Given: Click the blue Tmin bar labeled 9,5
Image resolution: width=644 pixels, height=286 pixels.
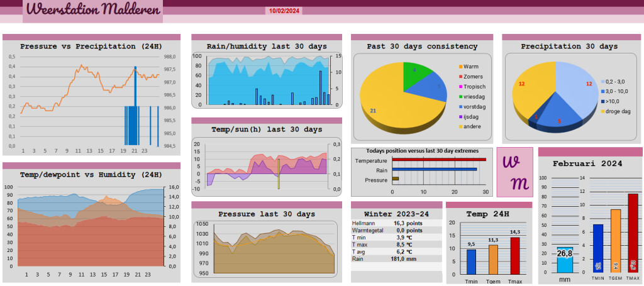Looking at the screenshot, I should [x=471, y=262].
